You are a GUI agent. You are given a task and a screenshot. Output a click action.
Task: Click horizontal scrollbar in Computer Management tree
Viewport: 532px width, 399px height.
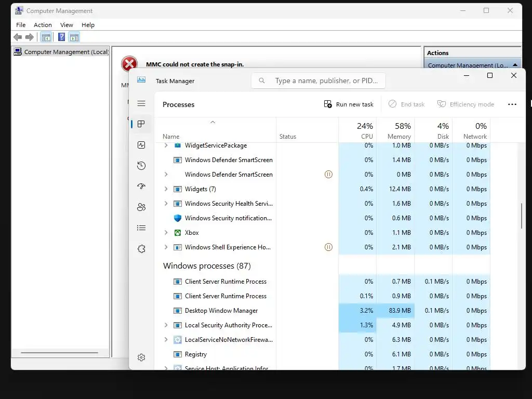(x=59, y=353)
